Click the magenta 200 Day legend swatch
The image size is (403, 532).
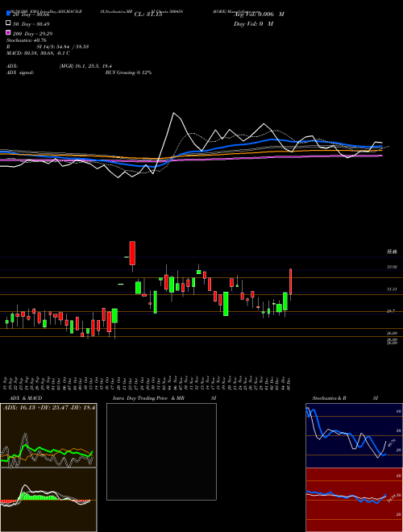8,32
